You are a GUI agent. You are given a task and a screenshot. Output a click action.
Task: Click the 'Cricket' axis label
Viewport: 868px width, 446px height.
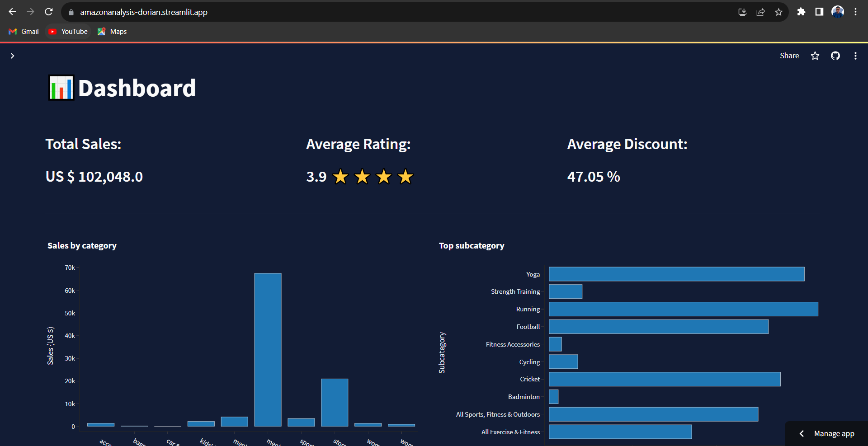point(530,379)
